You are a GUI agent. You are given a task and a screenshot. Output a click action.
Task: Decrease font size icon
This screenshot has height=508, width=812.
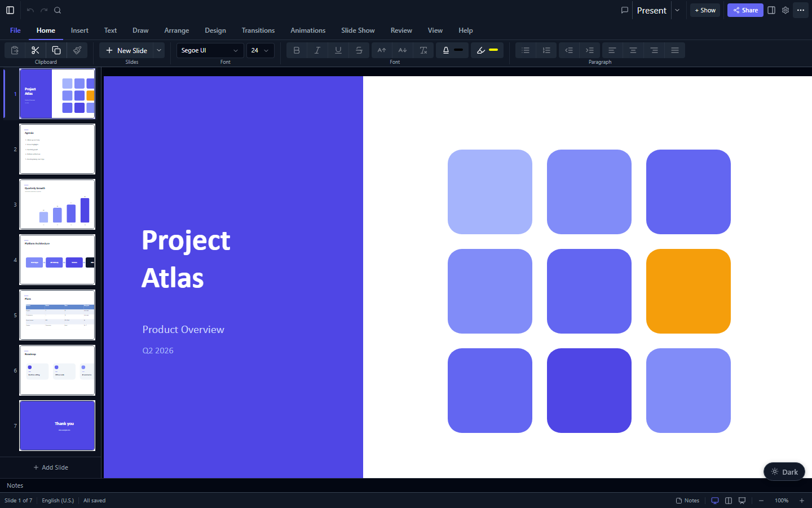pos(403,50)
